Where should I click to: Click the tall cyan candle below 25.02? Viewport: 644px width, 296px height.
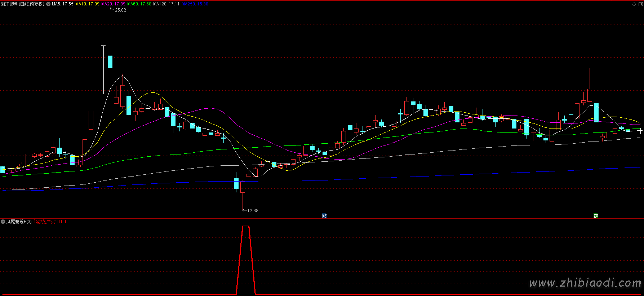[110, 62]
